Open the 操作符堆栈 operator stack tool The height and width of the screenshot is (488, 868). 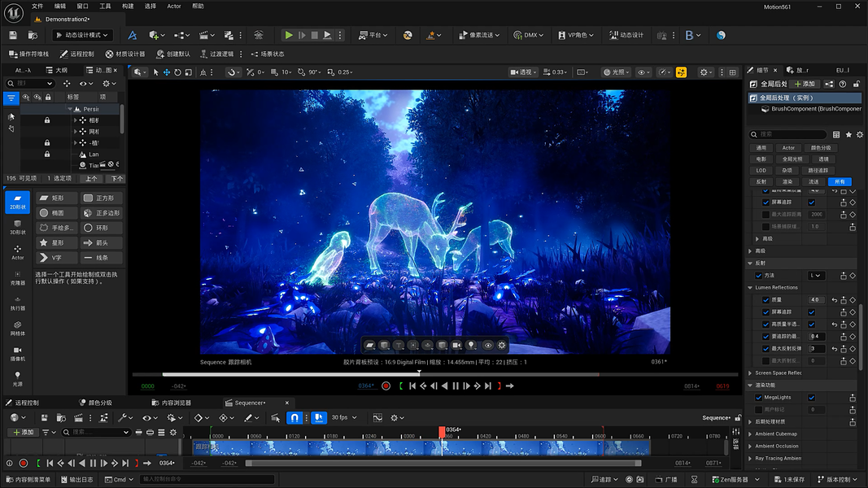coord(28,54)
